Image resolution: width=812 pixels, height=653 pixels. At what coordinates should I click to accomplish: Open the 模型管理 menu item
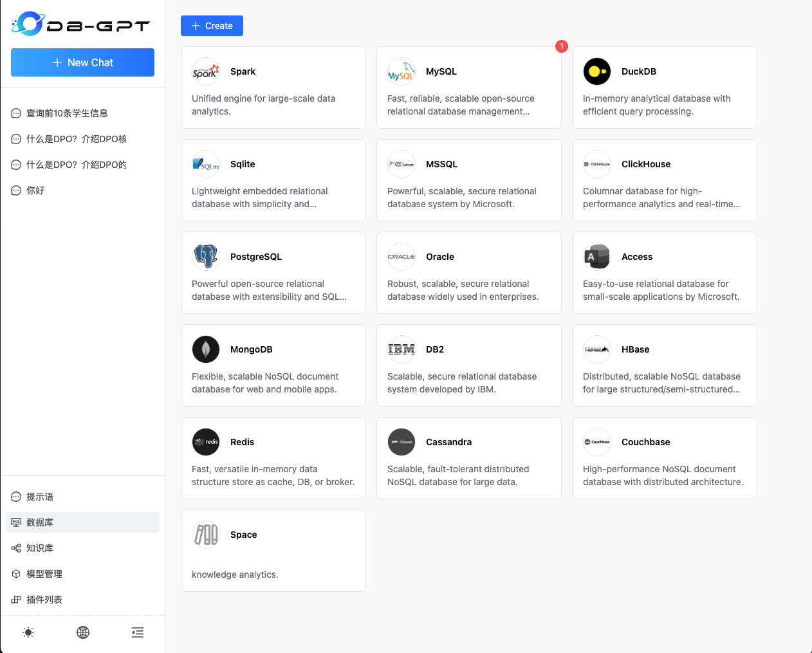82,574
